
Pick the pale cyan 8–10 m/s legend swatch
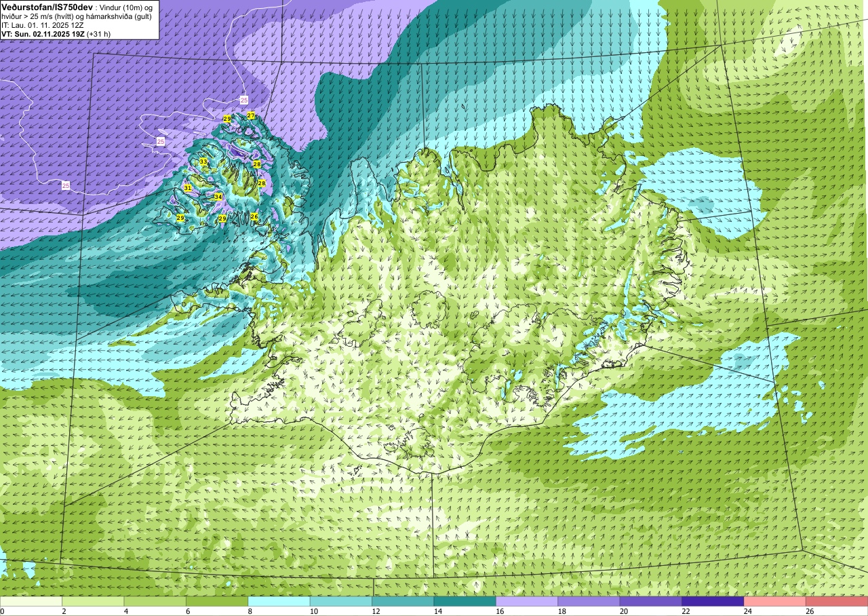pyautogui.click(x=279, y=602)
